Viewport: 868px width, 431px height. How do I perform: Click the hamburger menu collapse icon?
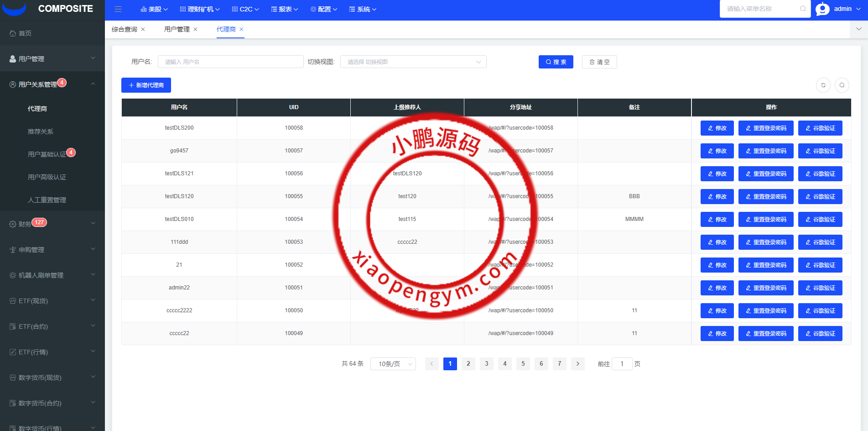[x=118, y=9]
